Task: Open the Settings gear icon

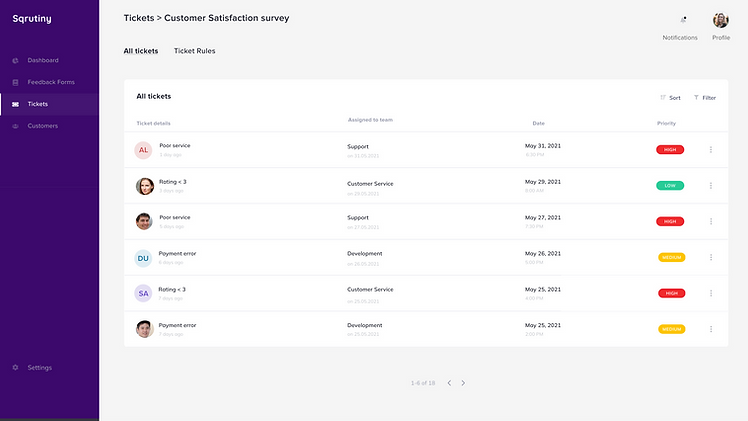Action: point(15,368)
